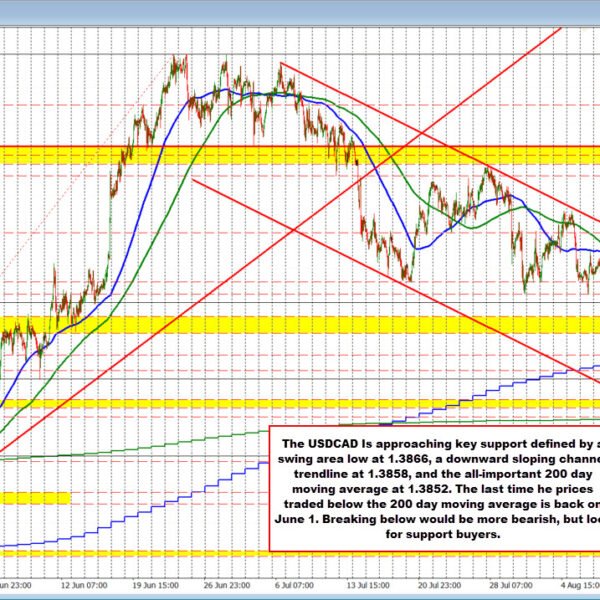
Task: Select 'June 1. Breaking below would be more bearish' line
Action: coord(437,519)
